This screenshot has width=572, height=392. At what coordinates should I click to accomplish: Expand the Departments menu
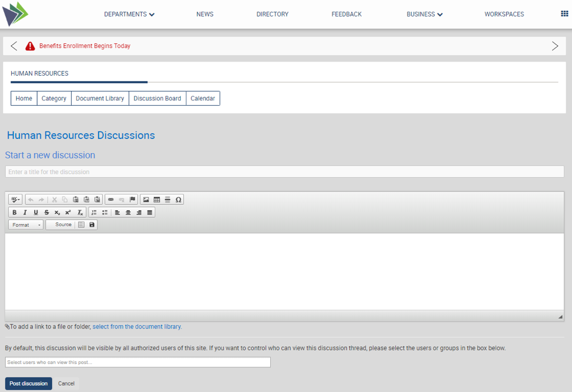[129, 14]
